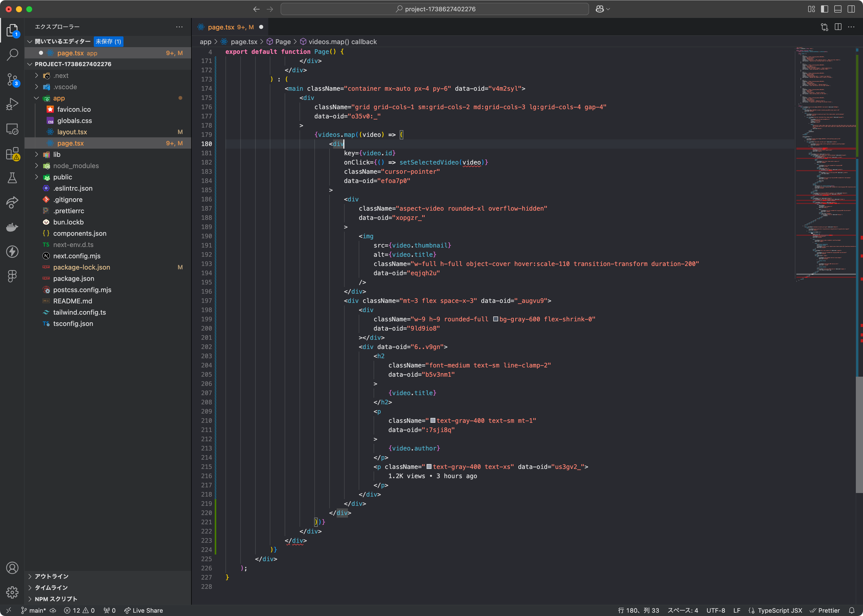
Task: Expand the public folder
Action: click(36, 177)
